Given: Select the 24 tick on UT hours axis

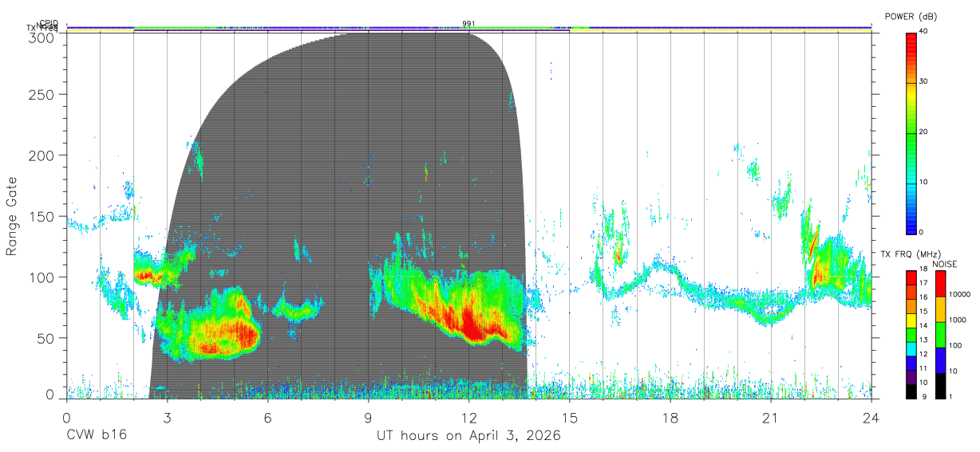Looking at the screenshot, I should pos(871,417).
